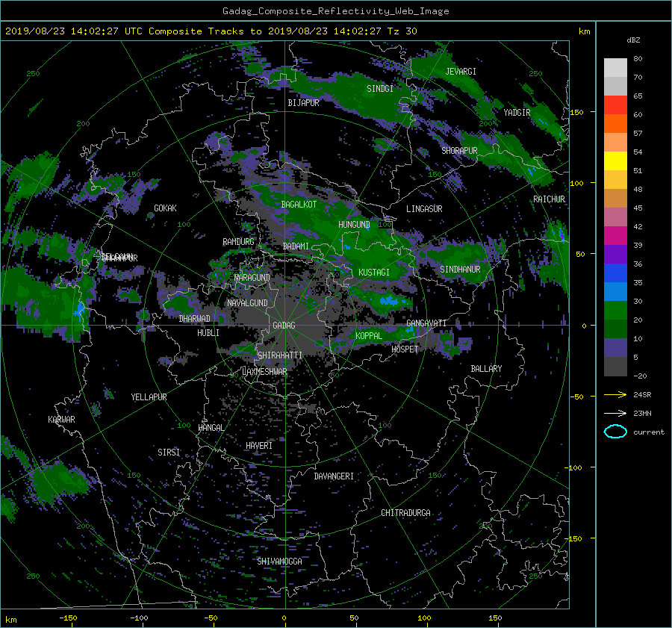Click the NARAGUND city label

click(x=252, y=278)
